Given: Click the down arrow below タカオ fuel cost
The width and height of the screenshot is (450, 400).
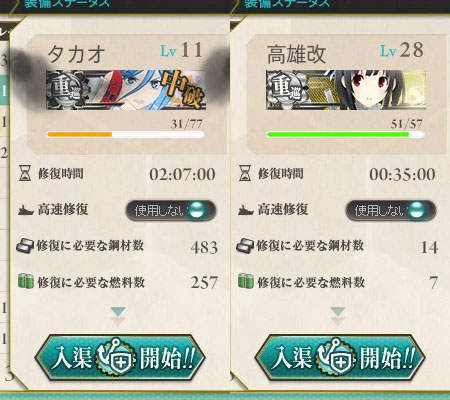Looking at the screenshot, I should click(x=118, y=316).
